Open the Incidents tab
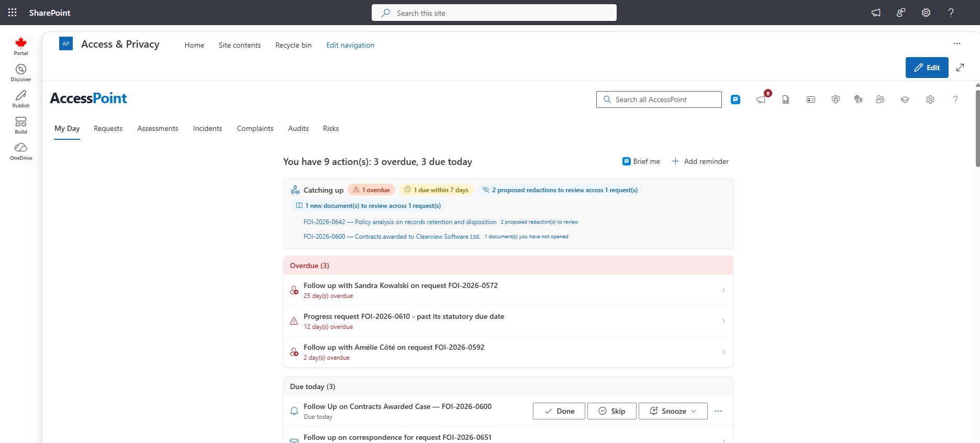 click(207, 128)
